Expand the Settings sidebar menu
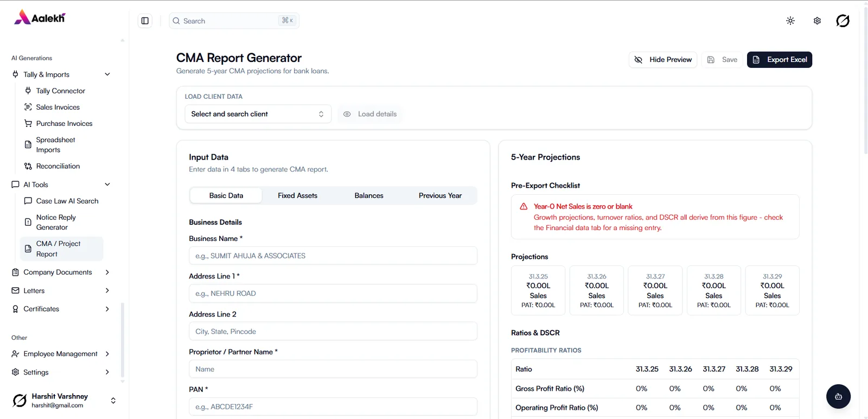 point(61,372)
